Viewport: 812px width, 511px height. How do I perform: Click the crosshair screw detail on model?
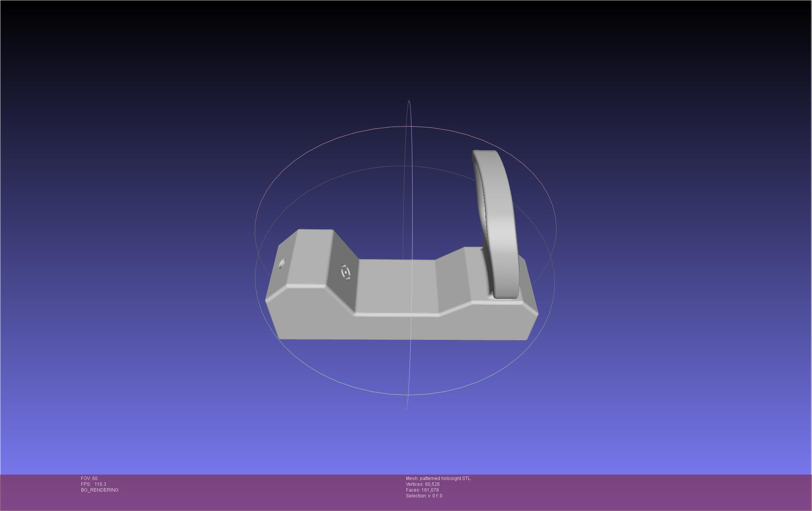coord(345,272)
